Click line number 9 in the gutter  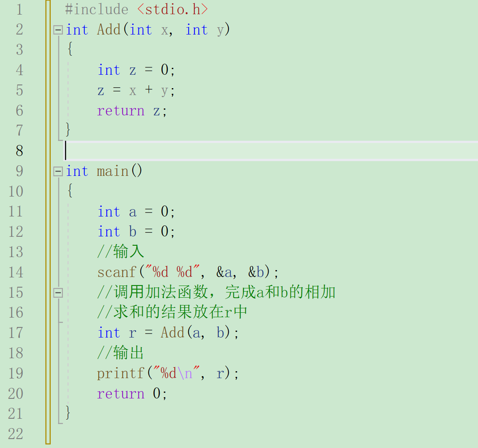tap(19, 171)
